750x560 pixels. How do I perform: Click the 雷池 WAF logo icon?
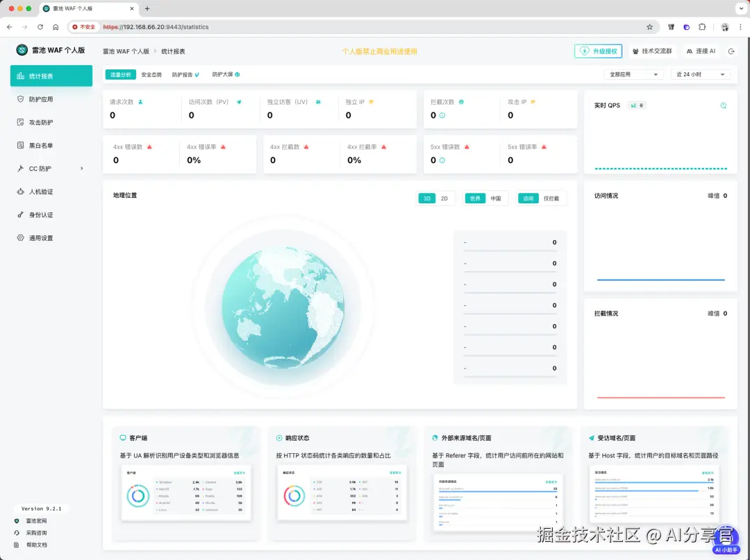[22, 50]
